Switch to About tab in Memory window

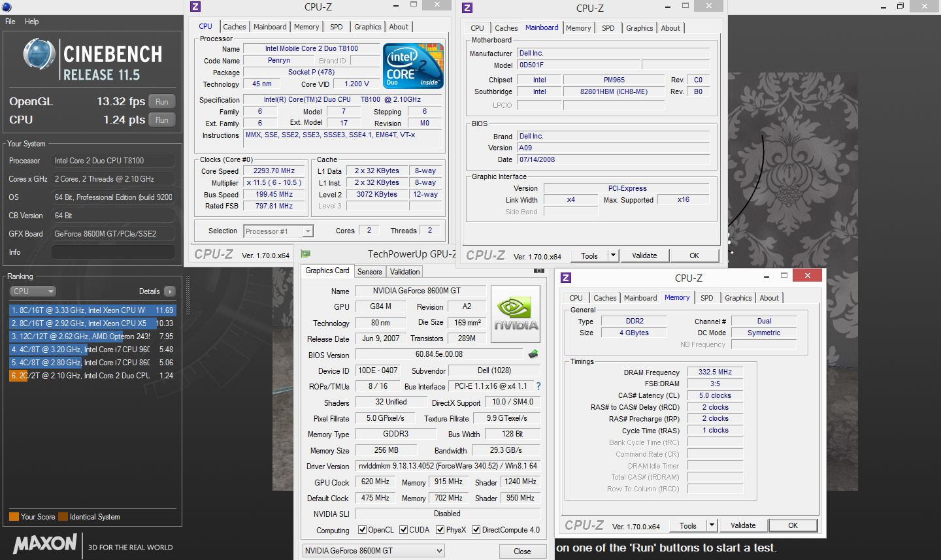769,298
